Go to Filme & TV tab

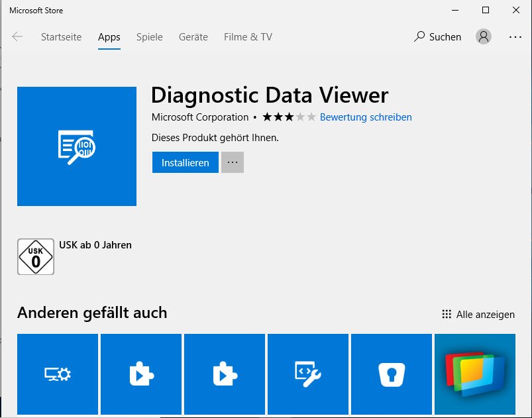[248, 36]
